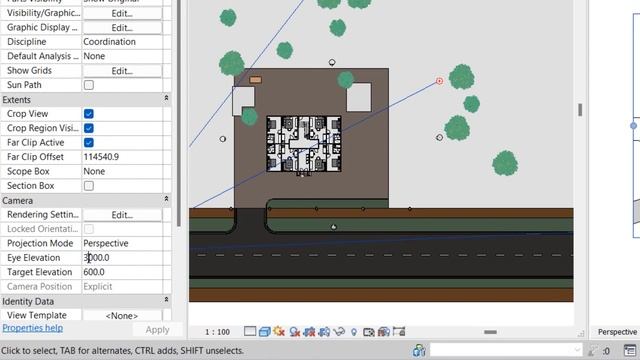Screen dimensions: 640x360
Task: Select the south elevation marker on the green strip
Action: (333, 227)
